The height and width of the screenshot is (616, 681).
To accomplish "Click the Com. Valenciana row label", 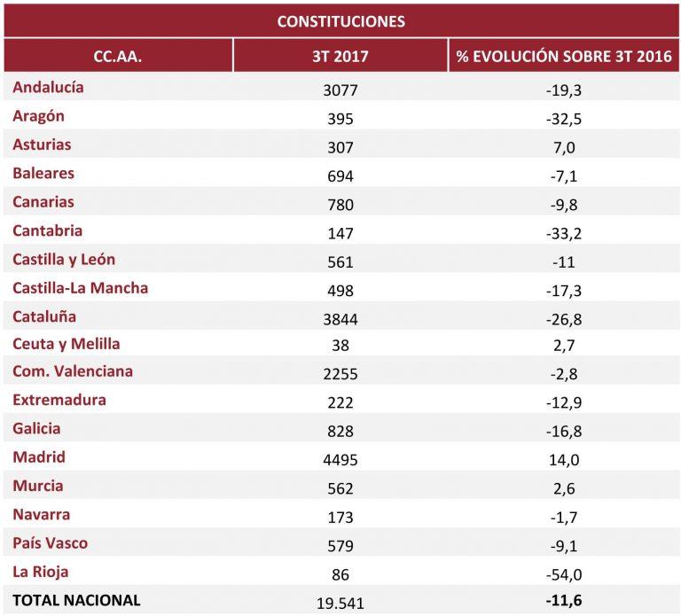I will click(x=73, y=371).
